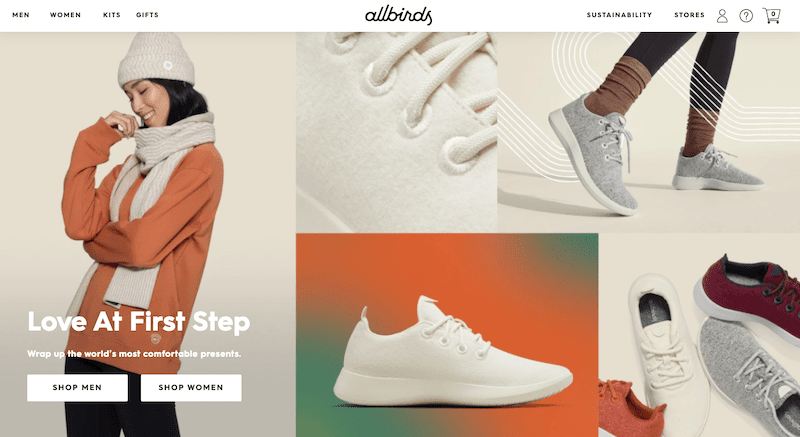Viewport: 800px width, 437px height.
Task: Click the Shop Men button
Action: click(x=78, y=388)
